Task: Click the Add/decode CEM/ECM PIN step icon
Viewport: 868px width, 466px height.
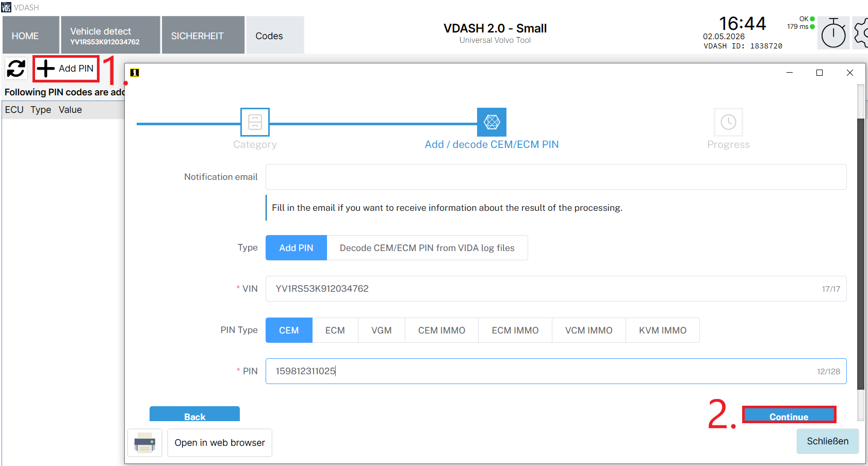Action: [492, 122]
